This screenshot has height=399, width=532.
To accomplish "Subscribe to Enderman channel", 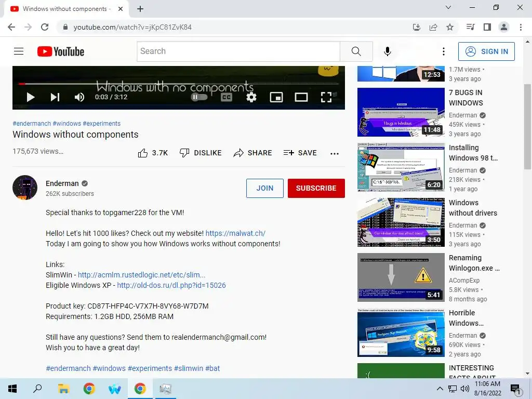I will 316,188.
